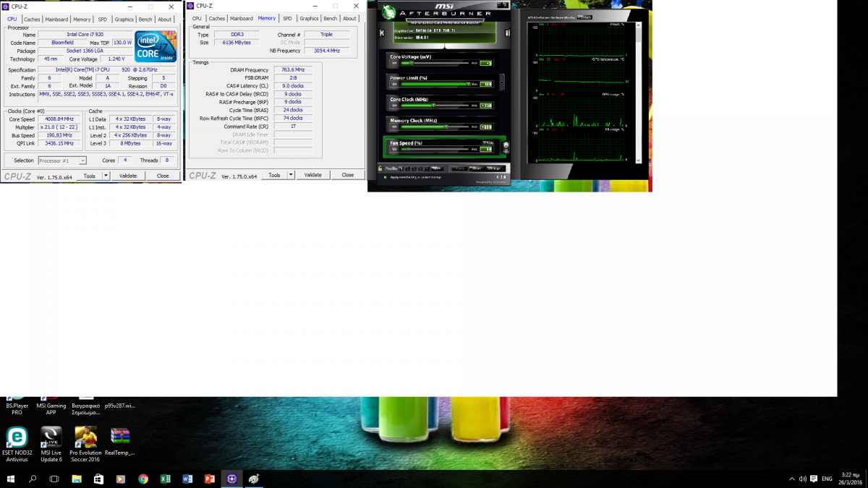Open Graphics tab in right CPU-Z window
Image resolution: width=868 pixels, height=488 pixels.
[x=309, y=19]
